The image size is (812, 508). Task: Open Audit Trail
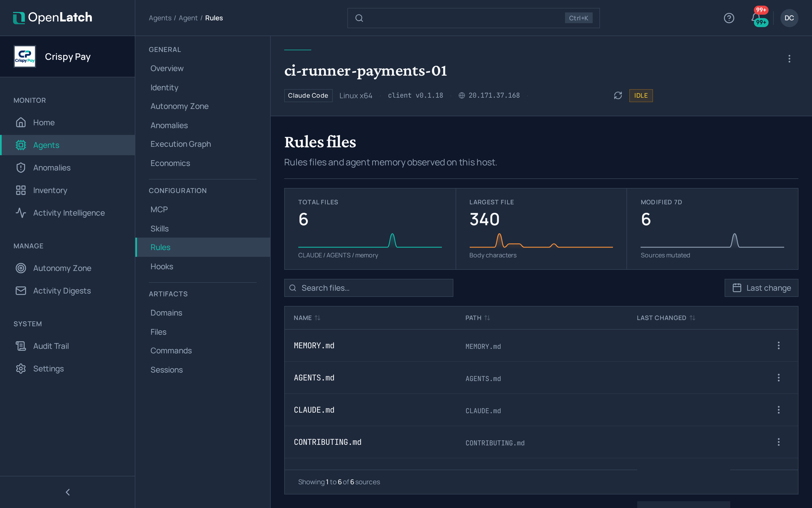coord(67,346)
